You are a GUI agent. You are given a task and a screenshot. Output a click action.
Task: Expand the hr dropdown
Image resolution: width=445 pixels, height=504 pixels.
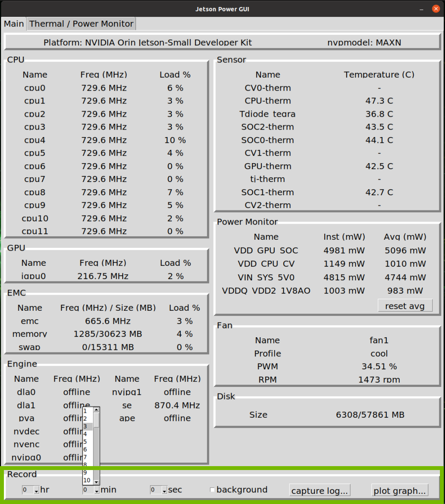click(x=36, y=490)
